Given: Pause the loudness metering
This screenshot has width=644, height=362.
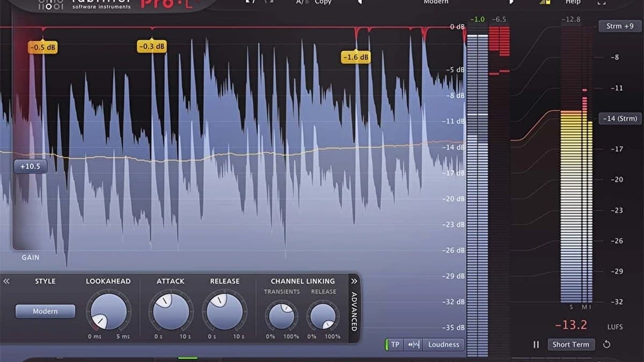Looking at the screenshot, I should [536, 344].
